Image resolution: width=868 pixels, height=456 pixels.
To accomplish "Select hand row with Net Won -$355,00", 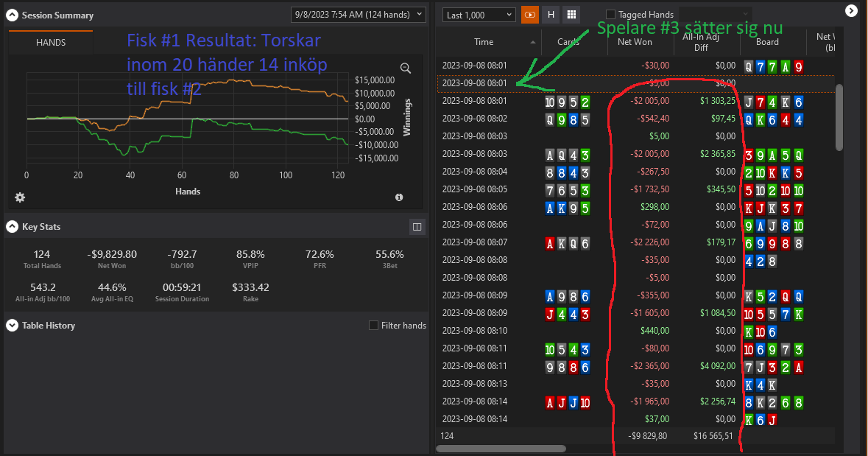I will 635,296.
